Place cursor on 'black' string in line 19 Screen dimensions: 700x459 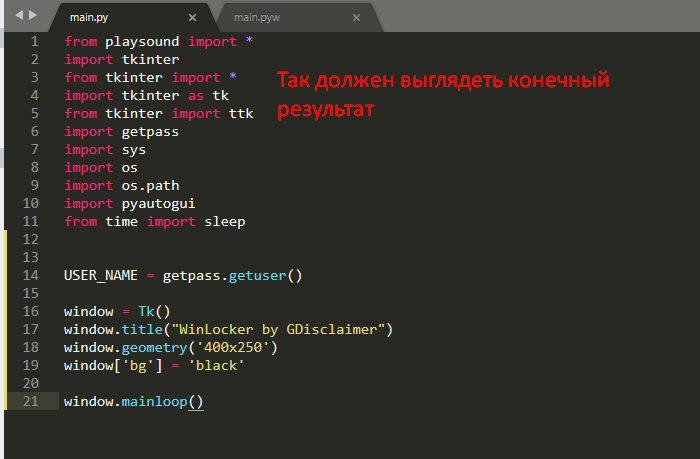coord(216,366)
